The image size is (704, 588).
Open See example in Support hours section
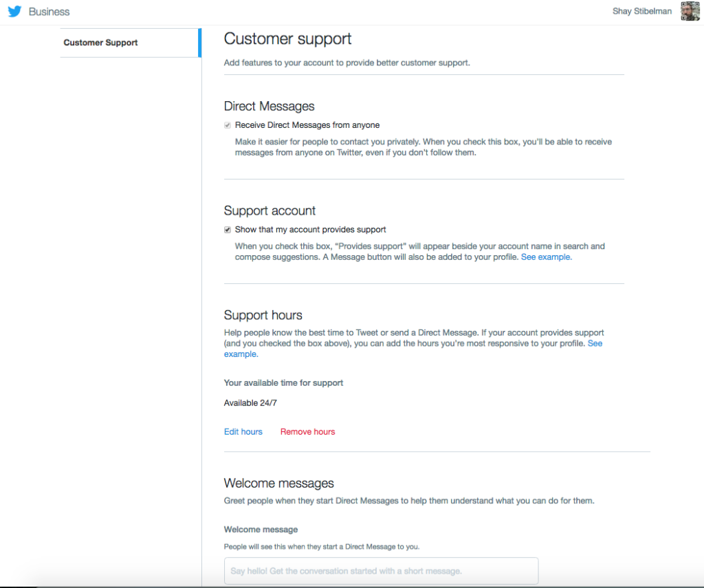[x=595, y=343]
